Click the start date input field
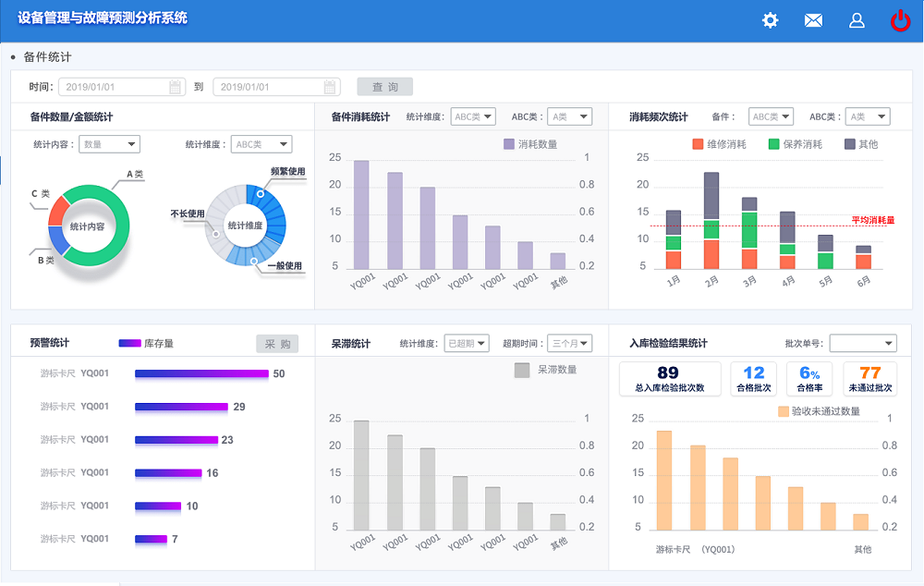924x586 pixels. [x=113, y=87]
